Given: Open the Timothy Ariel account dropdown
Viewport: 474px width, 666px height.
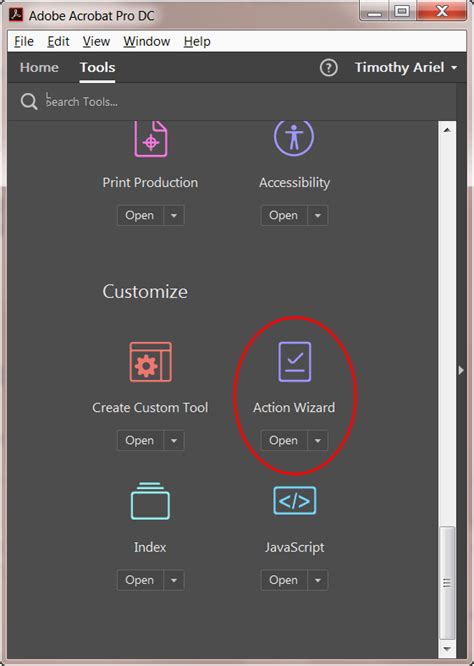Looking at the screenshot, I should click(x=406, y=68).
